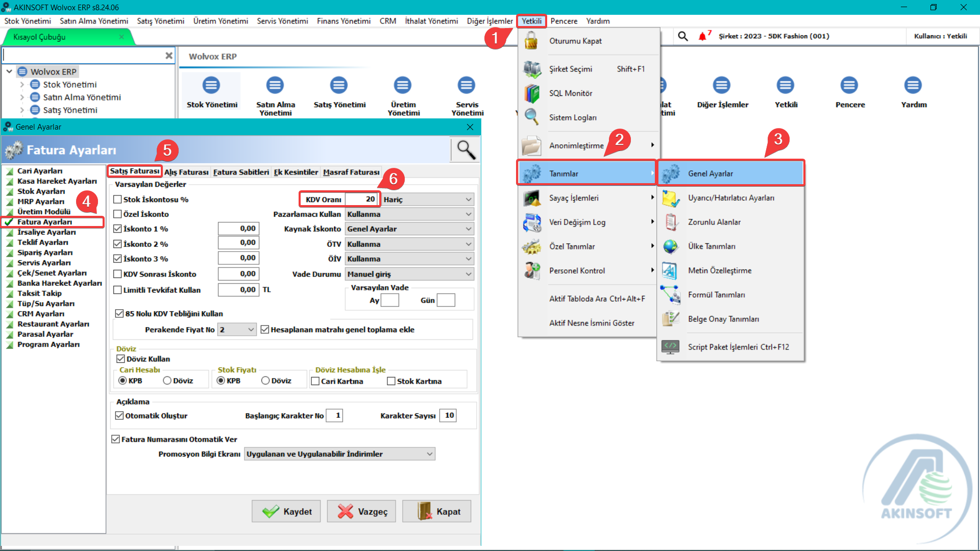Viewport: 980px width, 551px height.
Task: Toggle the İskonto 1 % checkbox
Action: click(117, 229)
